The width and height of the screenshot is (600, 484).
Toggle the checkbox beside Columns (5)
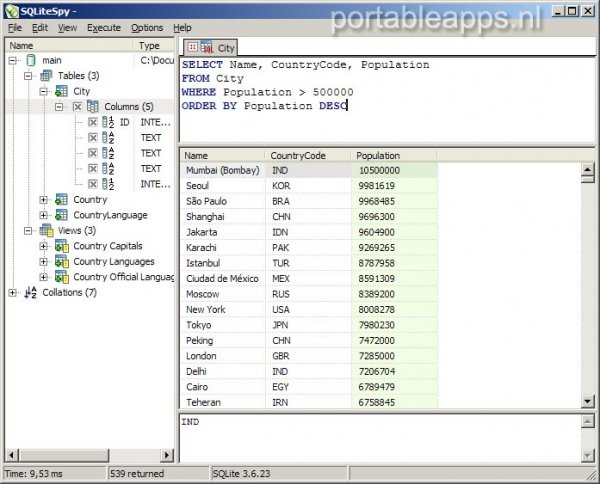[x=77, y=107]
